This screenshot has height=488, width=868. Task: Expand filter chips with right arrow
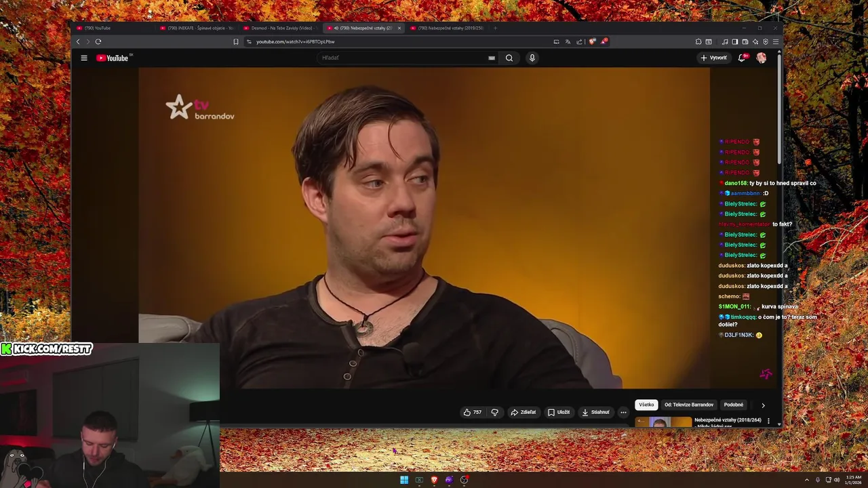pos(763,405)
